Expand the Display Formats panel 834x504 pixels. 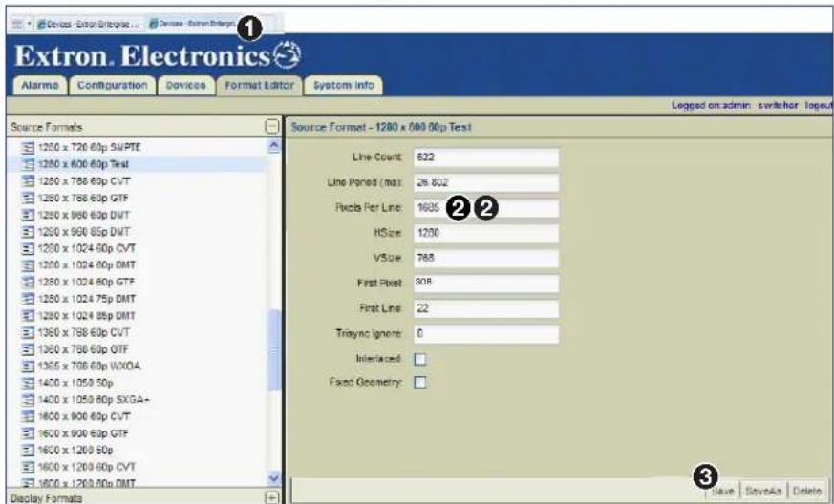[x=272, y=497]
